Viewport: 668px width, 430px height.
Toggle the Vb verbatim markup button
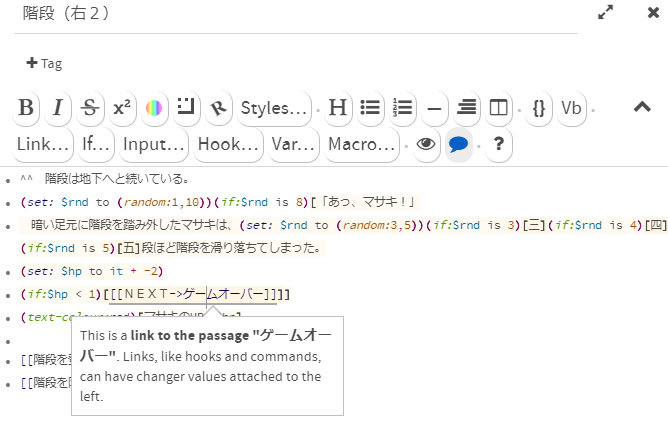571,108
